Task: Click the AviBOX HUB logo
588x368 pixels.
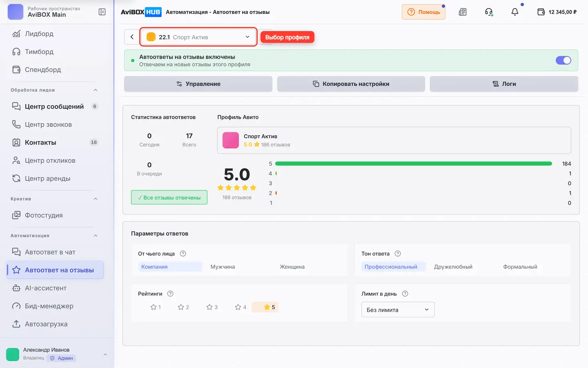Action: [x=141, y=12]
